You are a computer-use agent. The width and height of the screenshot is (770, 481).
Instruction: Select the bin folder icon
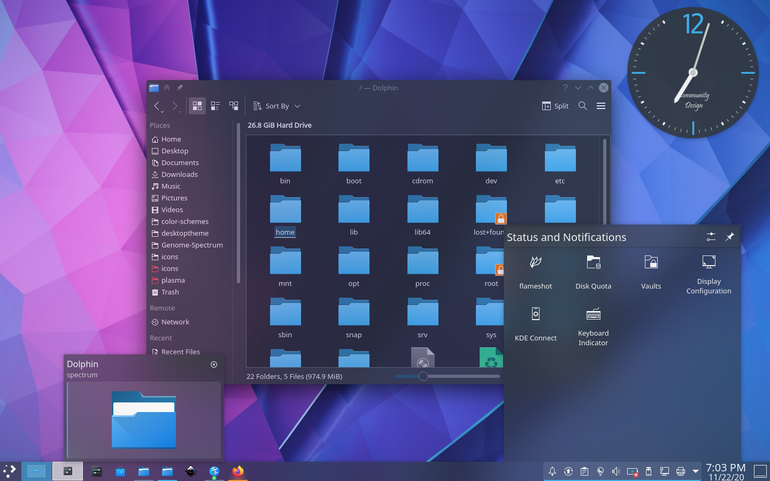285,158
